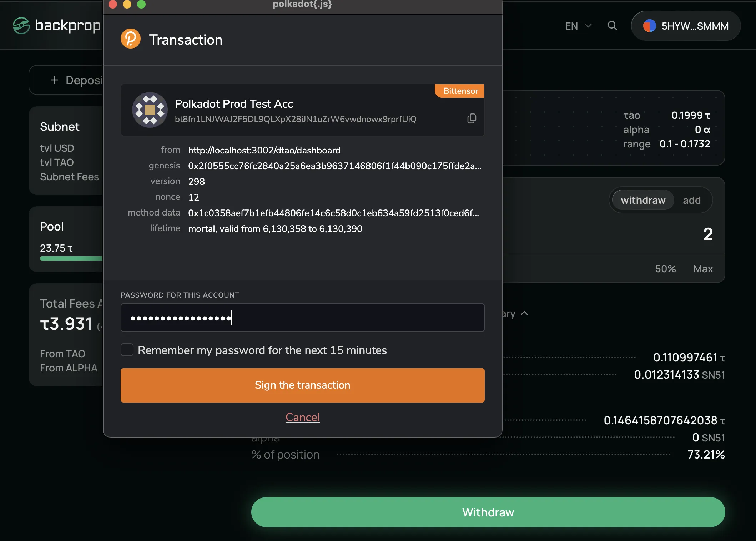Close the polkadot{.js} window with red button
Viewport: 756px width, 541px height.
113,4
